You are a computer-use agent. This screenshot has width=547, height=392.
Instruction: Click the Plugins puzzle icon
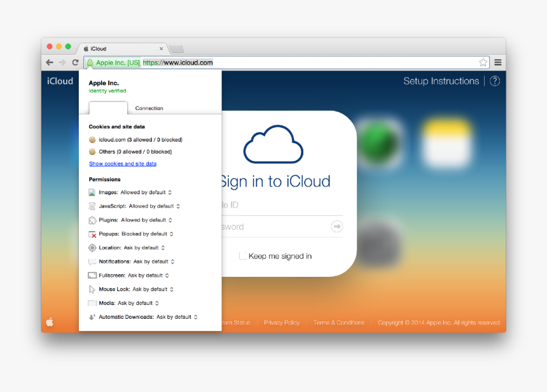click(x=92, y=220)
